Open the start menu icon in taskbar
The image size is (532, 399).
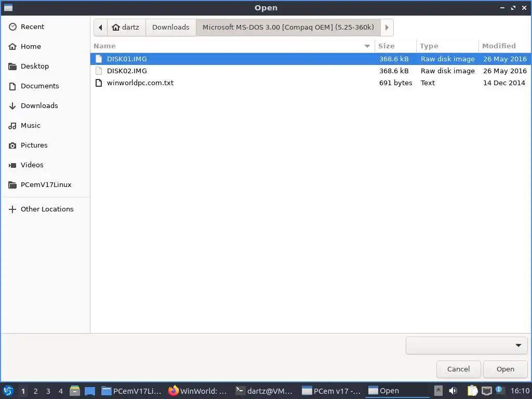[8, 391]
